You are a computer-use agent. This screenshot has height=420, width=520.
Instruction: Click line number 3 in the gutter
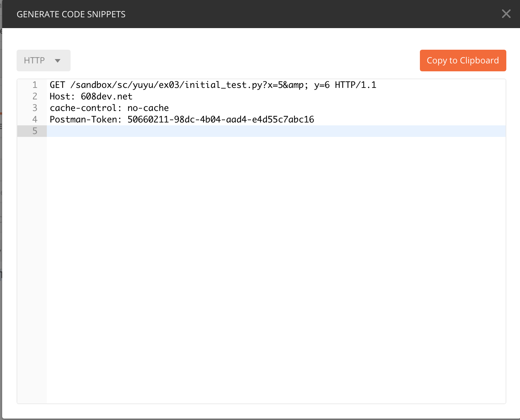pyautogui.click(x=35, y=108)
